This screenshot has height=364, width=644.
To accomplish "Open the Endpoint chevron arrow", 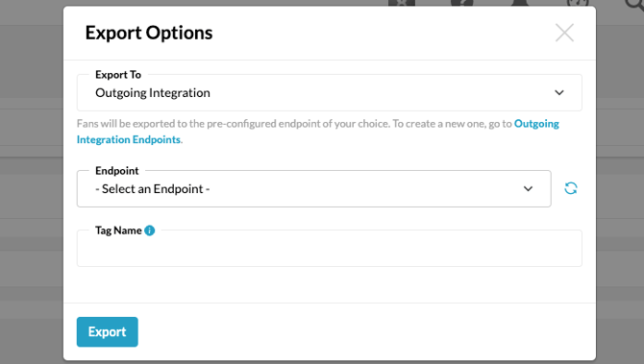I will click(x=528, y=189).
